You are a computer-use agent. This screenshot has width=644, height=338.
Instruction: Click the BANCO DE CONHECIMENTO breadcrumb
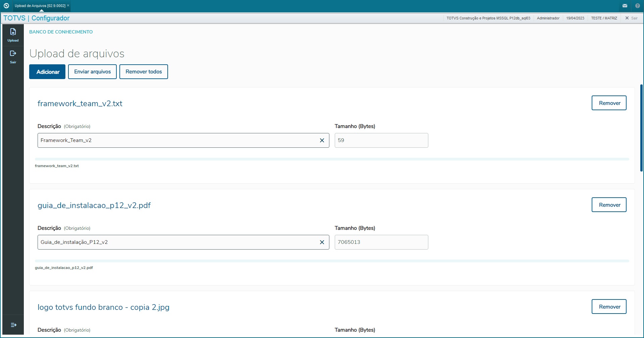tap(61, 32)
